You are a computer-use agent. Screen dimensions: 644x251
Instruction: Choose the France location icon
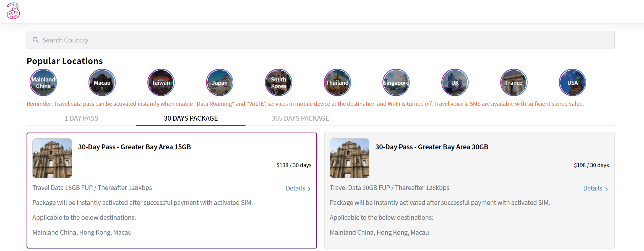514,83
